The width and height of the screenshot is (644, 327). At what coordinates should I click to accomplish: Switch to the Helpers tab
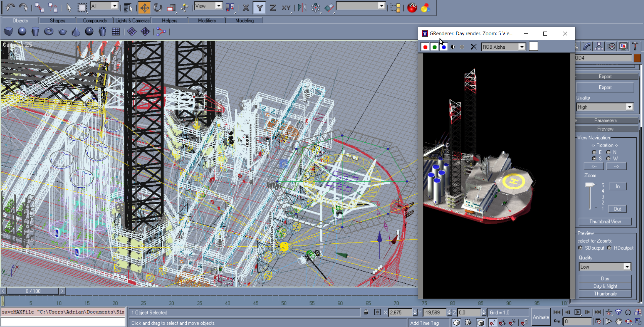tap(170, 20)
